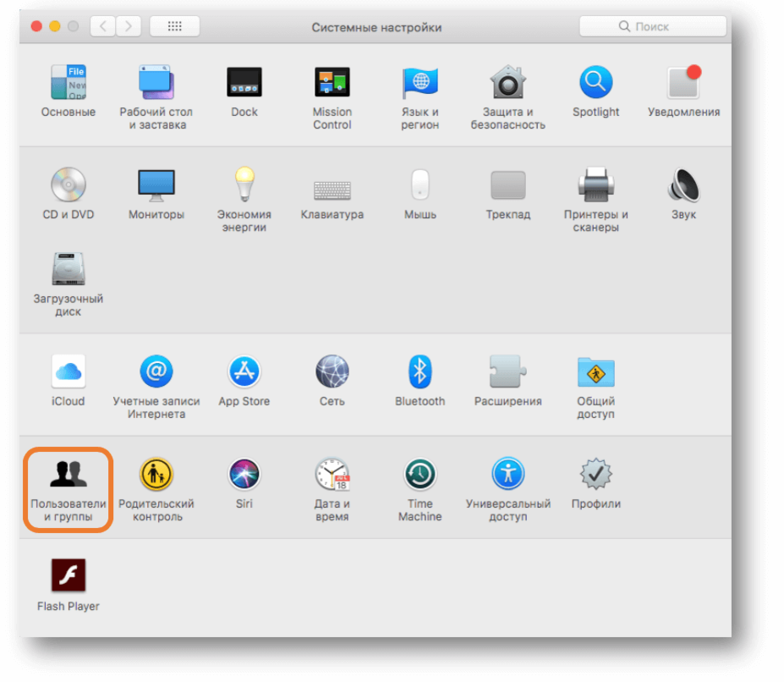Minimize the window with yellow button
Screen dimensions: 784x682
(55, 26)
